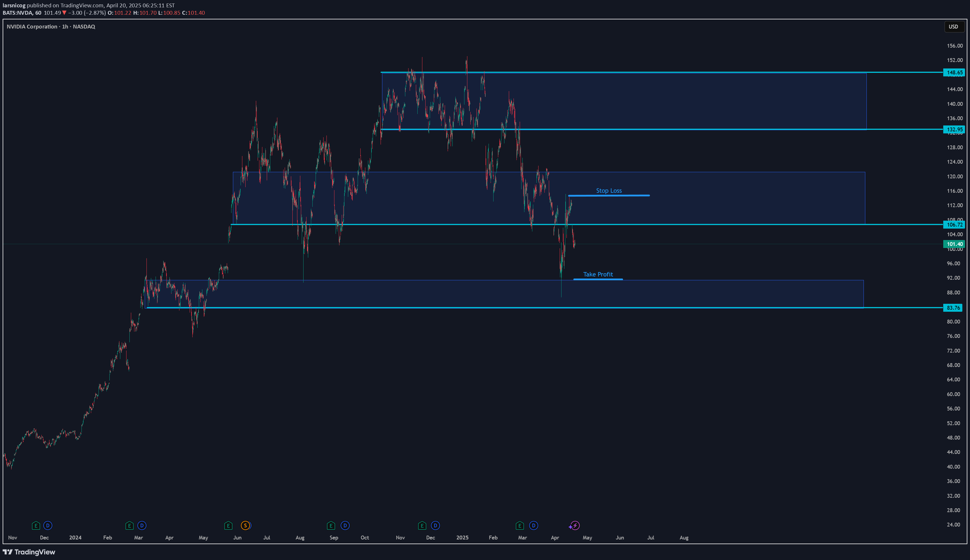Click the earnings "E" marker near December 2023
970x560 pixels.
36,525
